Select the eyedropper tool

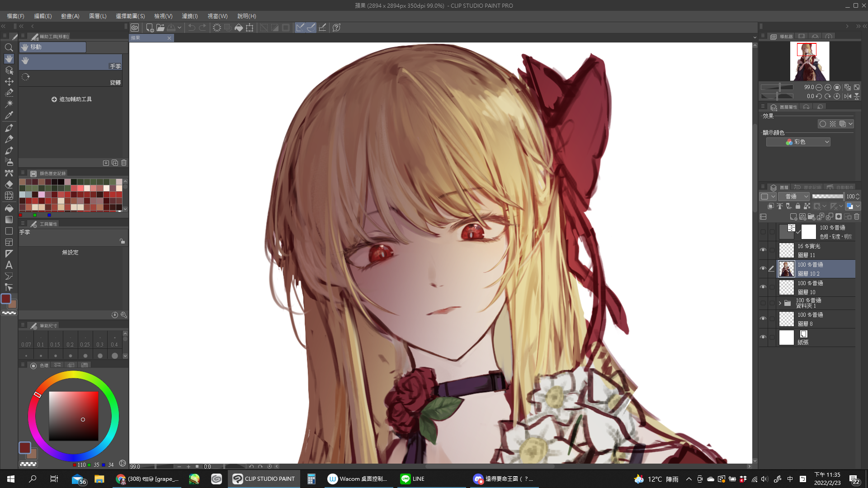pos(9,116)
